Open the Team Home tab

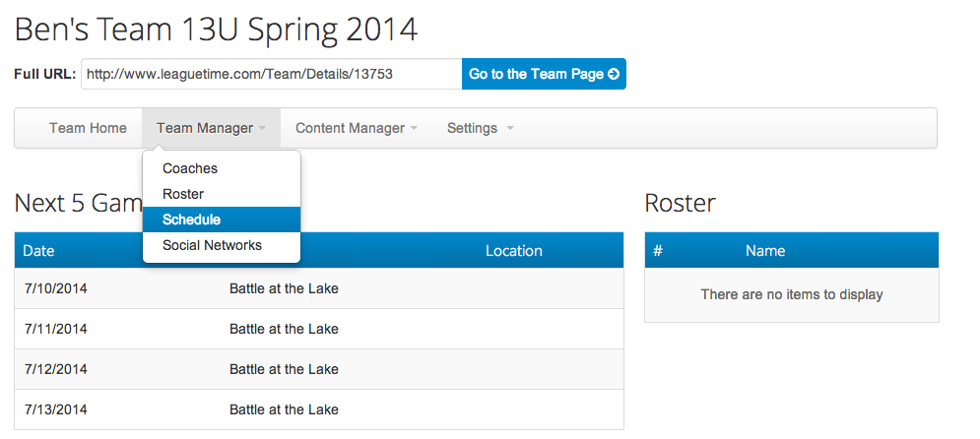88,128
